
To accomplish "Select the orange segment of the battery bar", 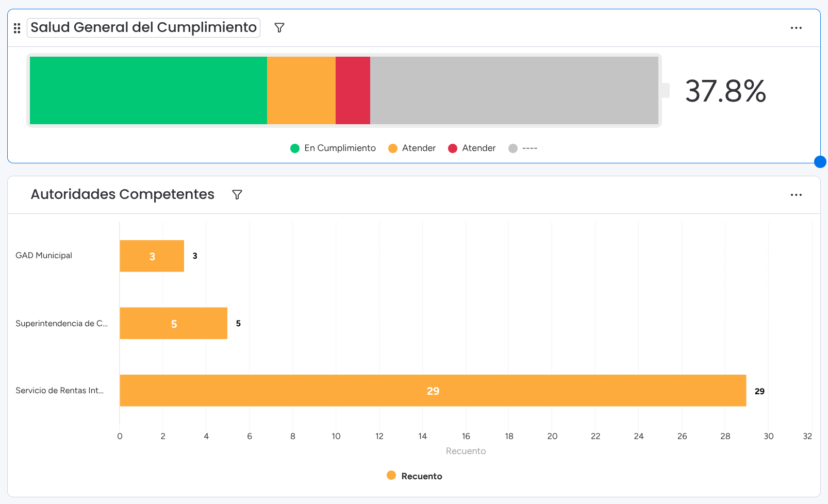I will point(301,90).
